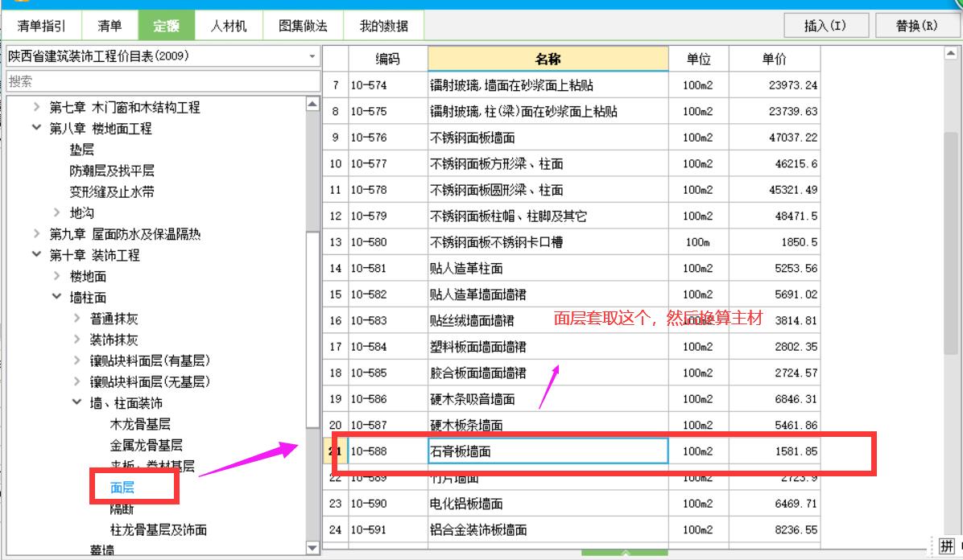Open the 我的数据 tab
The height and width of the screenshot is (560, 963).
click(384, 26)
